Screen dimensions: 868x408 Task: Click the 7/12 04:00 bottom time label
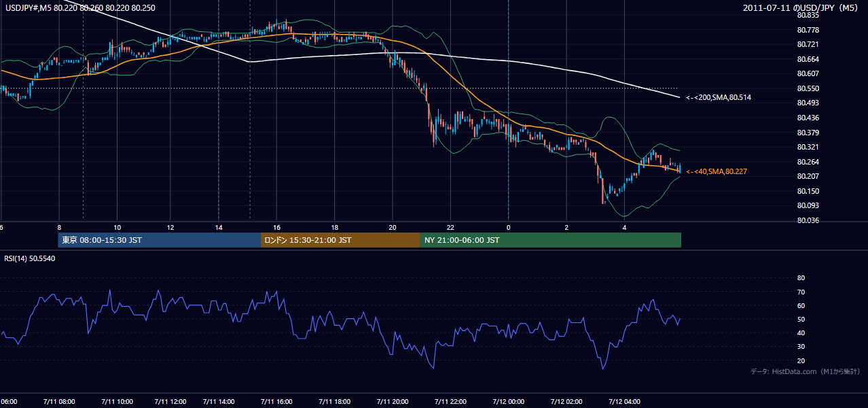pyautogui.click(x=624, y=401)
